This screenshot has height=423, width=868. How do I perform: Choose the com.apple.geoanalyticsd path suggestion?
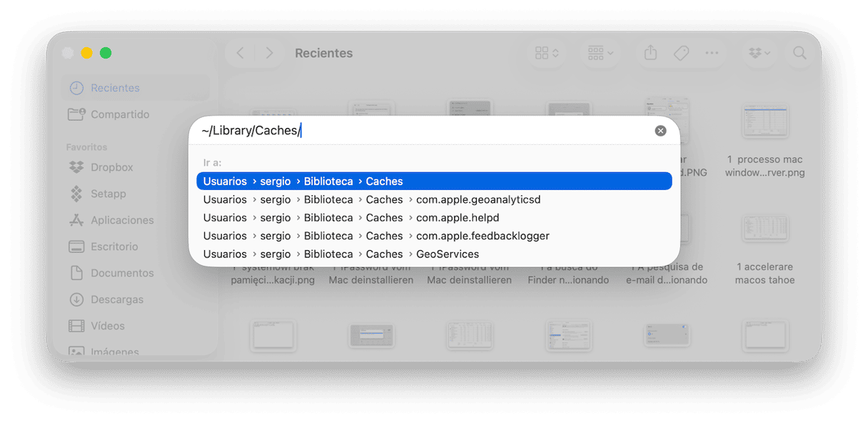click(x=434, y=199)
